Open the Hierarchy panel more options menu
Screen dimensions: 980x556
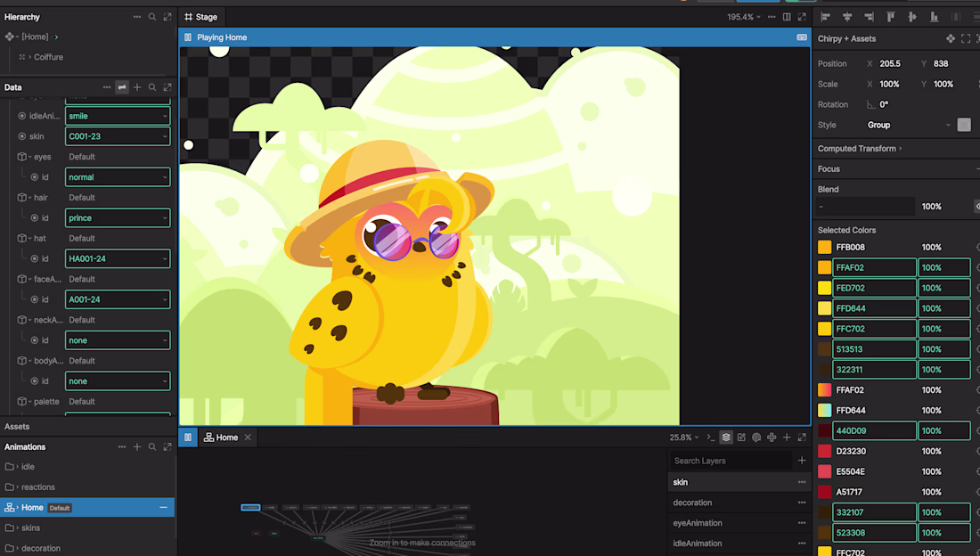coord(137,17)
